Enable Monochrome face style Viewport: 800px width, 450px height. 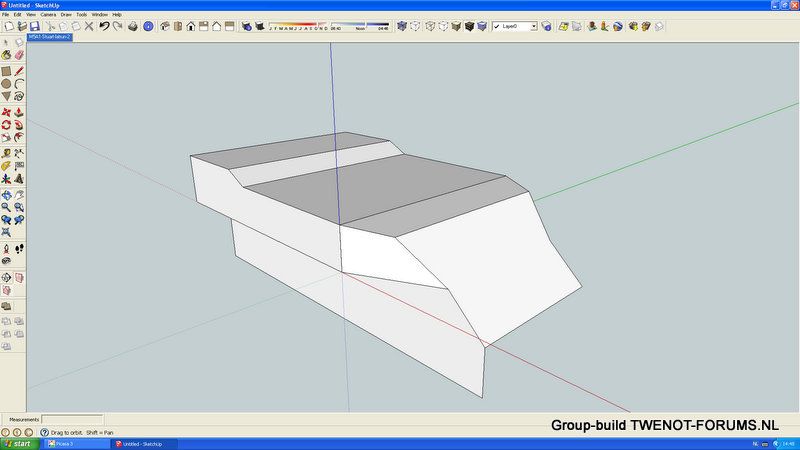[x=482, y=26]
